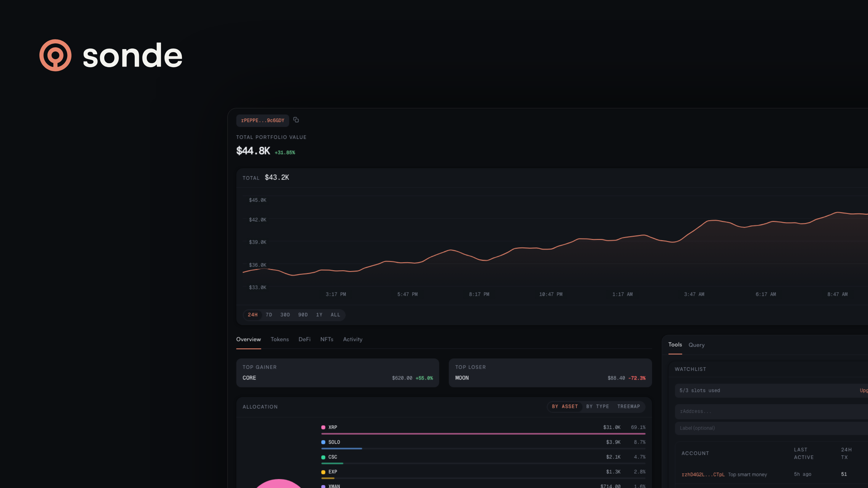Click the LAST ACTIVE column header

pyautogui.click(x=804, y=453)
